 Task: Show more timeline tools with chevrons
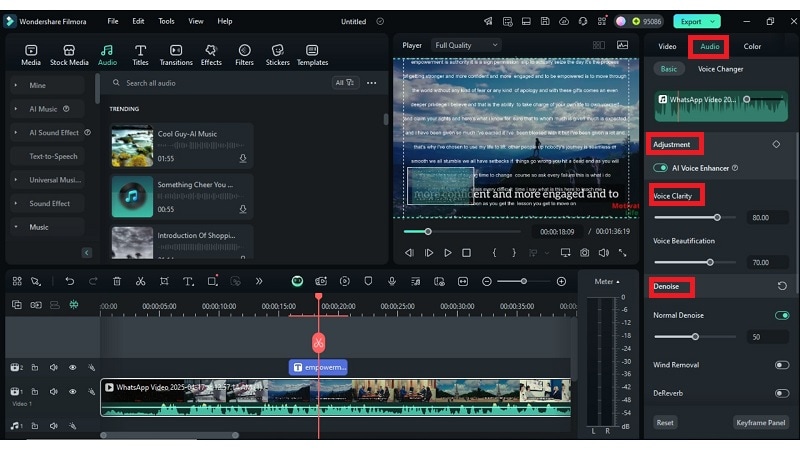[259, 281]
